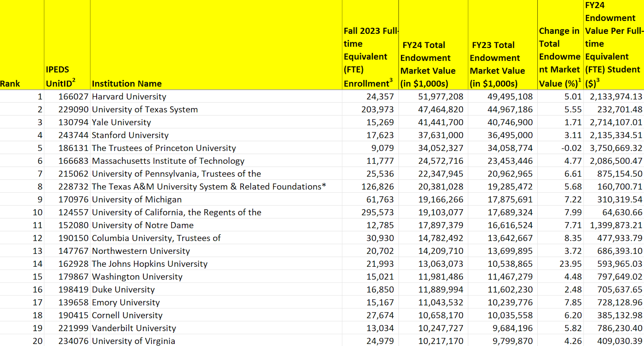Select enrollment value 203,973

(x=370, y=109)
